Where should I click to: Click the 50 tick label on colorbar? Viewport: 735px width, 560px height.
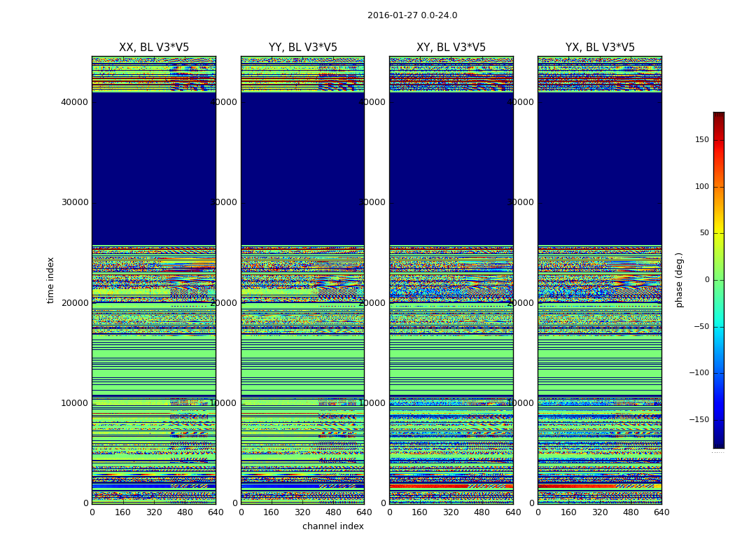pyautogui.click(x=703, y=233)
